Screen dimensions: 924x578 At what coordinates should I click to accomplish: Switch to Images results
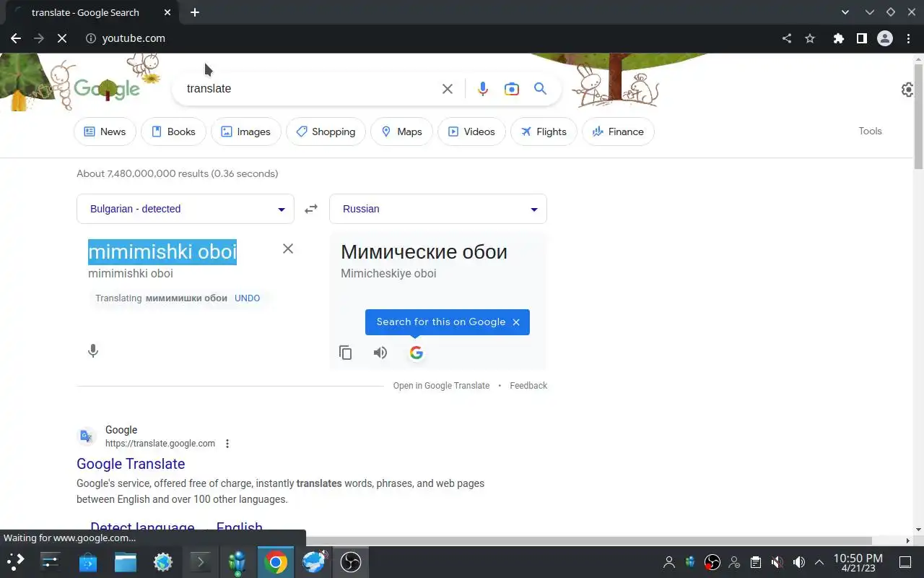[245, 131]
